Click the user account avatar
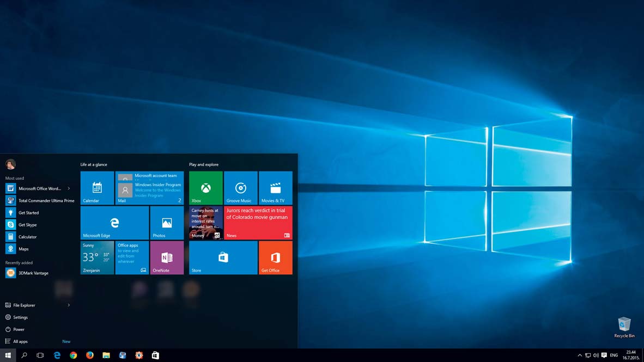 [11, 164]
